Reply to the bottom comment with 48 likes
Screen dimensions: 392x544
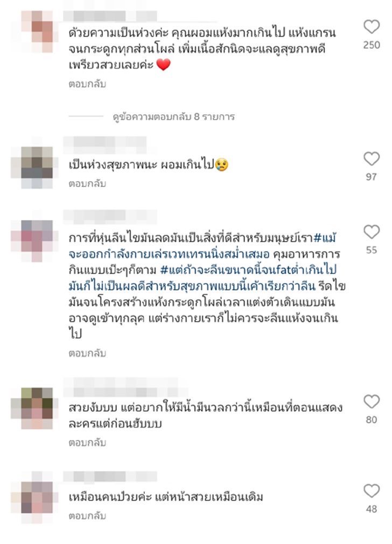[x=87, y=516]
